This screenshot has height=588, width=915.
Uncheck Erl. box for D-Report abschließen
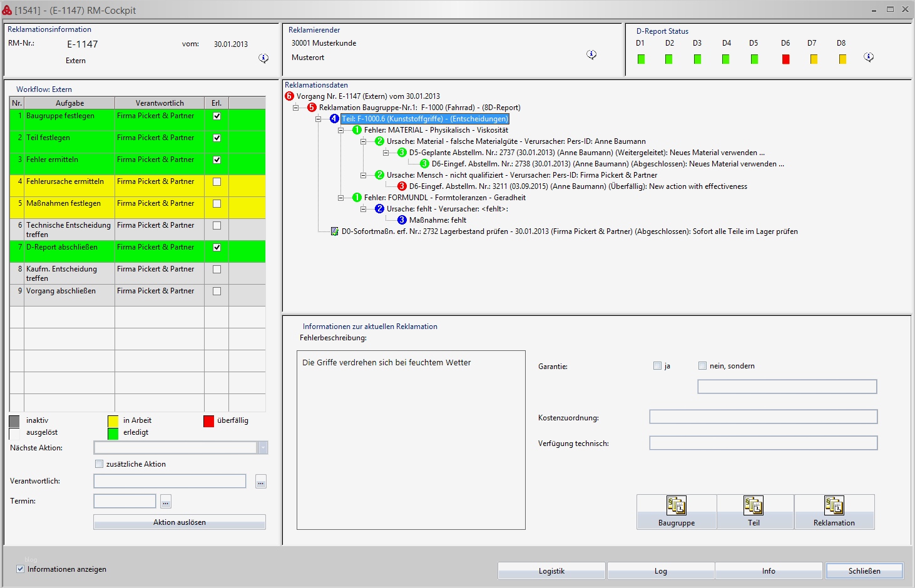217,248
